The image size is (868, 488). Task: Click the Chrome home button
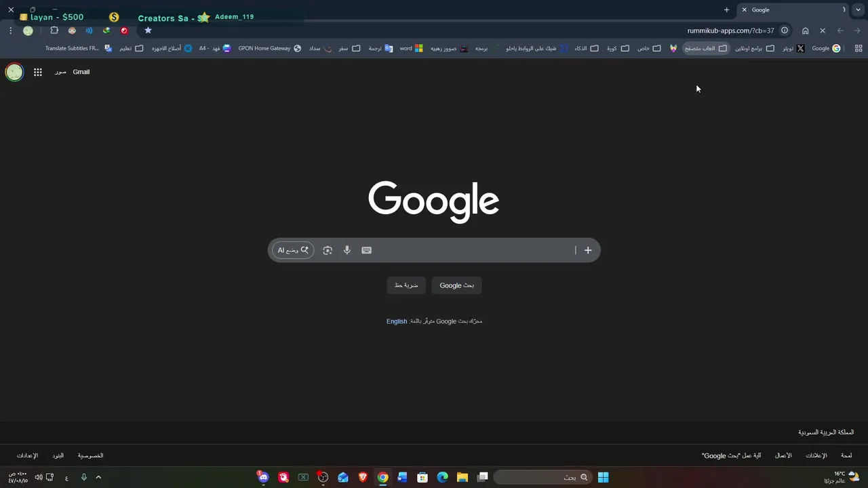[805, 30]
